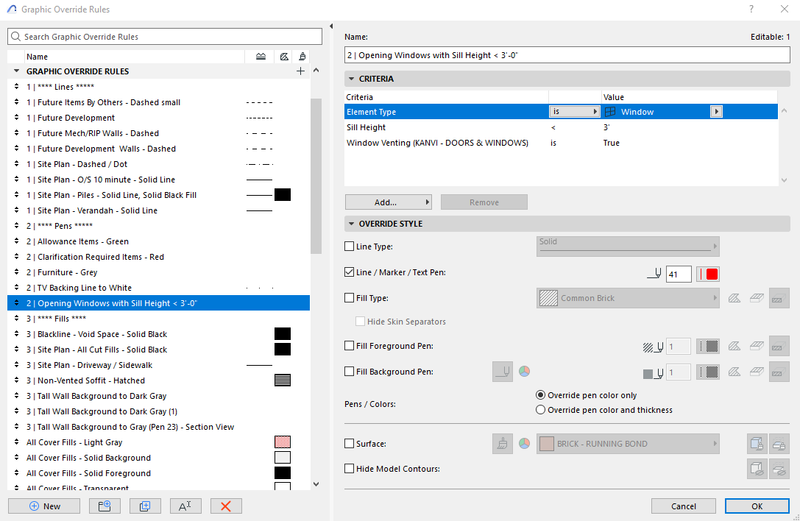800x521 pixels.
Task: Click the Cancel button
Action: [683, 506]
